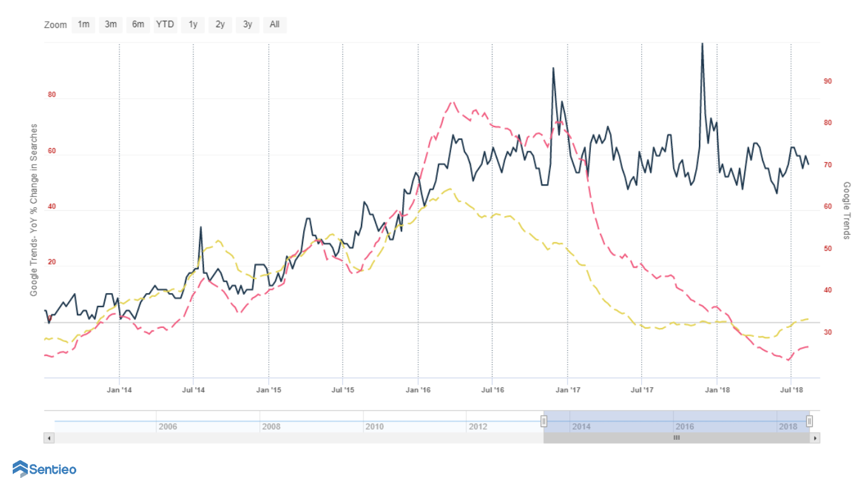The height and width of the screenshot is (478, 868).
Task: Click the Jul '14 axis label
Action: 193,389
